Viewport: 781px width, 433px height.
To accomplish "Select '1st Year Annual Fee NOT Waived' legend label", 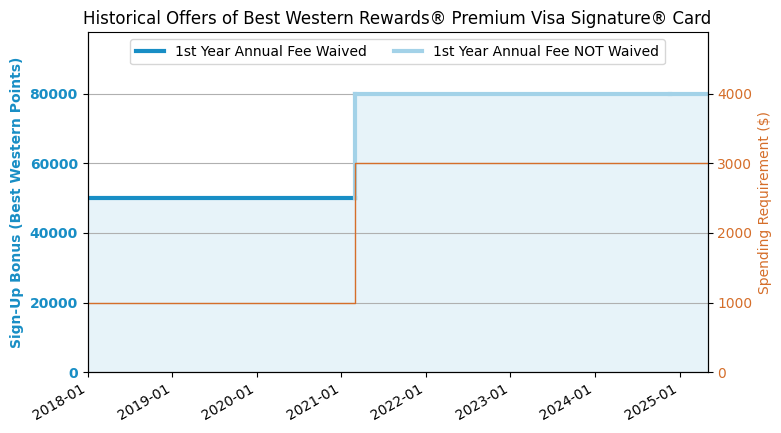I will pos(545,51).
